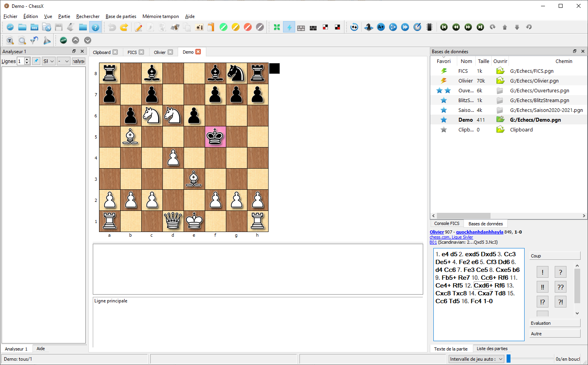The height and width of the screenshot is (365, 588).
Task: Toggle favorite star for Clipboard database
Action: point(444,129)
